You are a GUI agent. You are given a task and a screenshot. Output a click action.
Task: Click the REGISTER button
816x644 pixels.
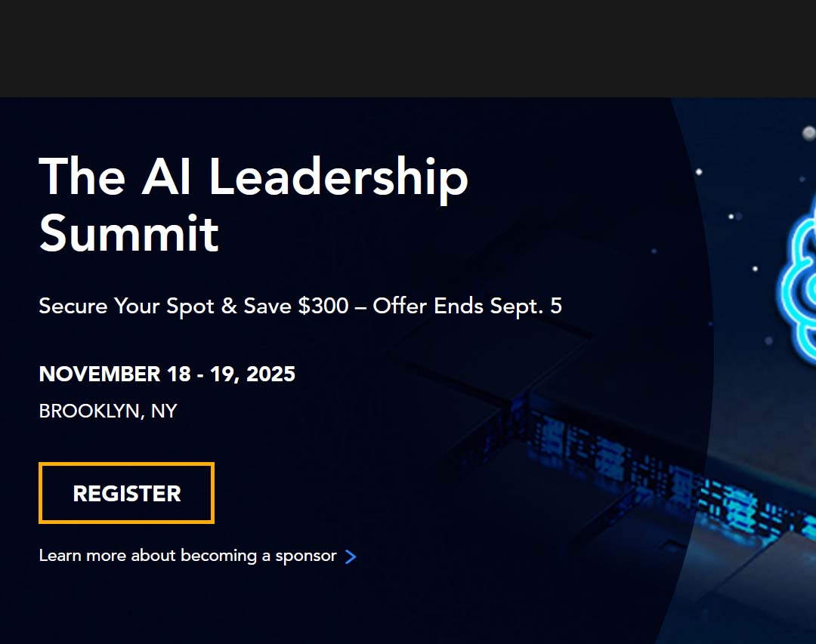(x=127, y=493)
